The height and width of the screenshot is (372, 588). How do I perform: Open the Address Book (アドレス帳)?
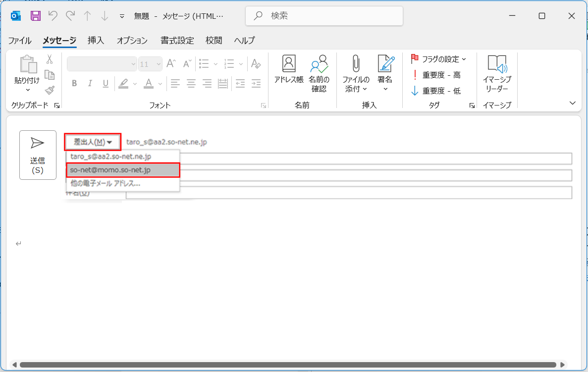tap(289, 70)
